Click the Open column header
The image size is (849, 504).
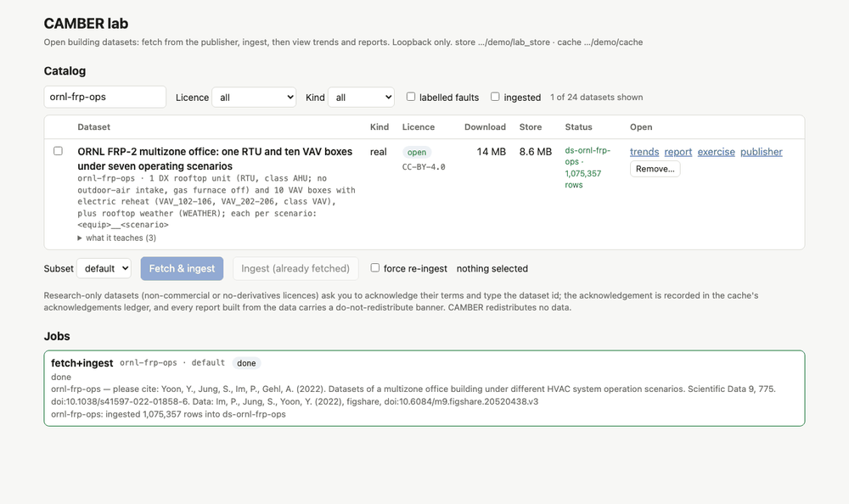(641, 127)
